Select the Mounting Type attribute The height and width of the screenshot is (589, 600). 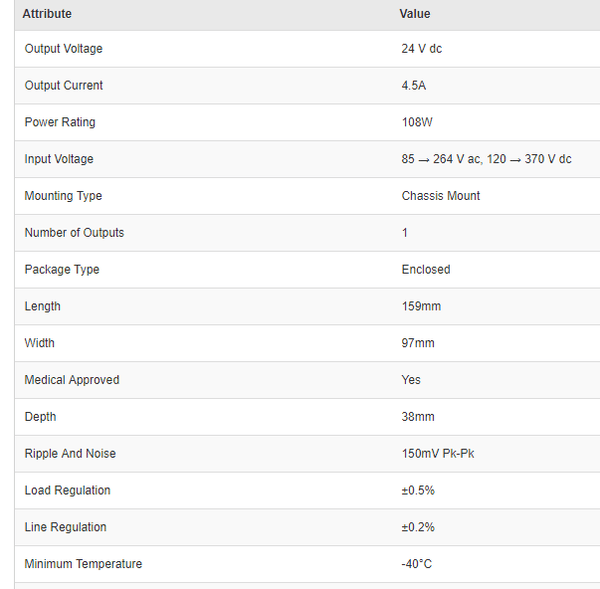click(x=63, y=196)
